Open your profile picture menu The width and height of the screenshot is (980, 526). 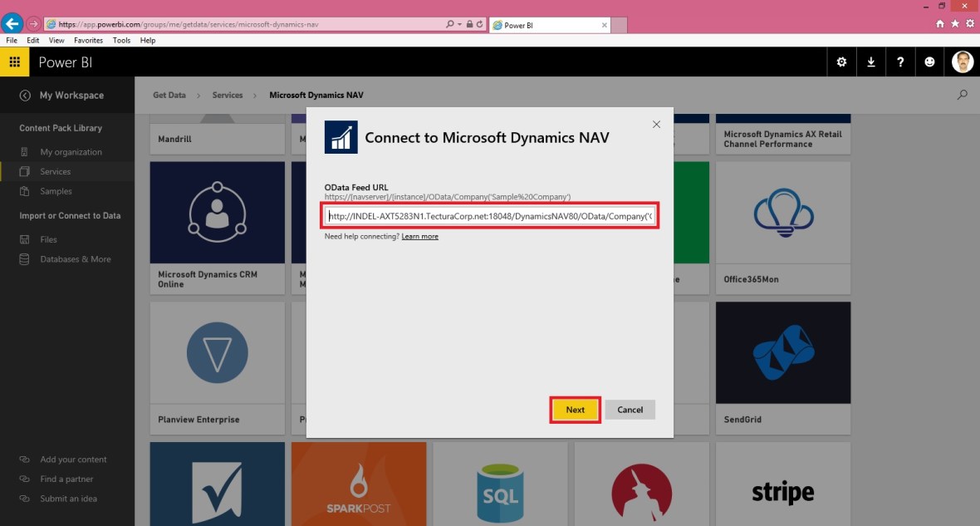(962, 61)
